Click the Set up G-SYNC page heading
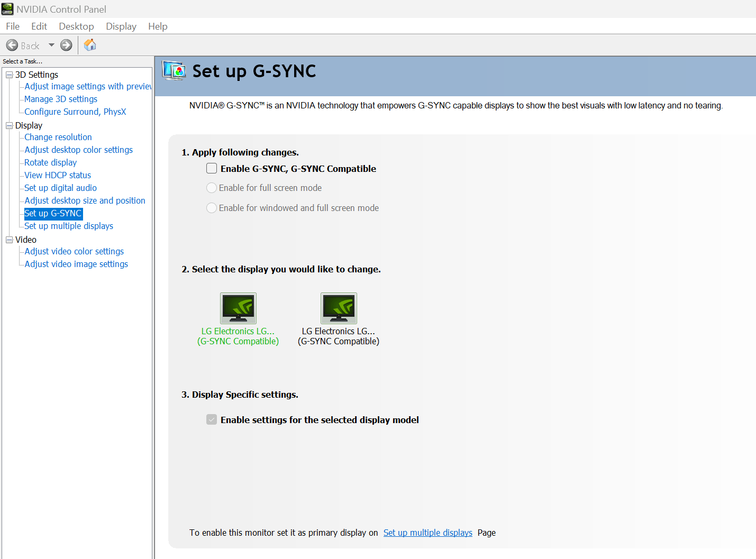756x559 pixels. [254, 71]
